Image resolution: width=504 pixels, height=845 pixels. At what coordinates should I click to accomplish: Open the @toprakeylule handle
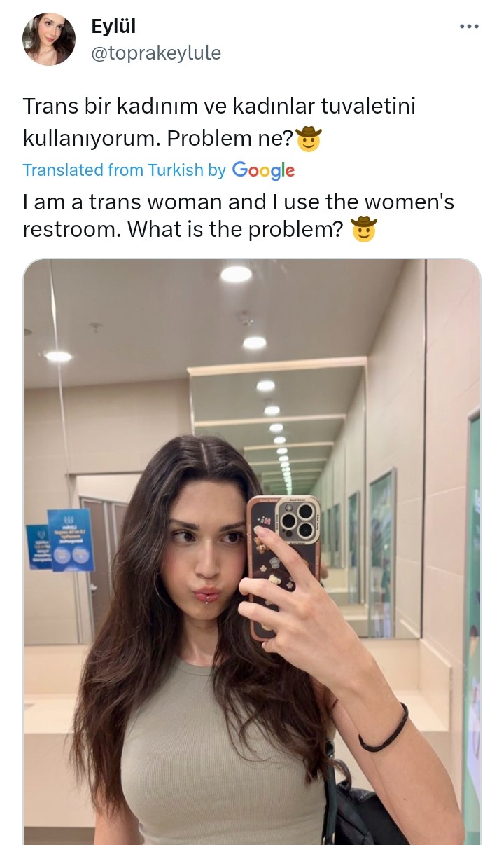156,53
